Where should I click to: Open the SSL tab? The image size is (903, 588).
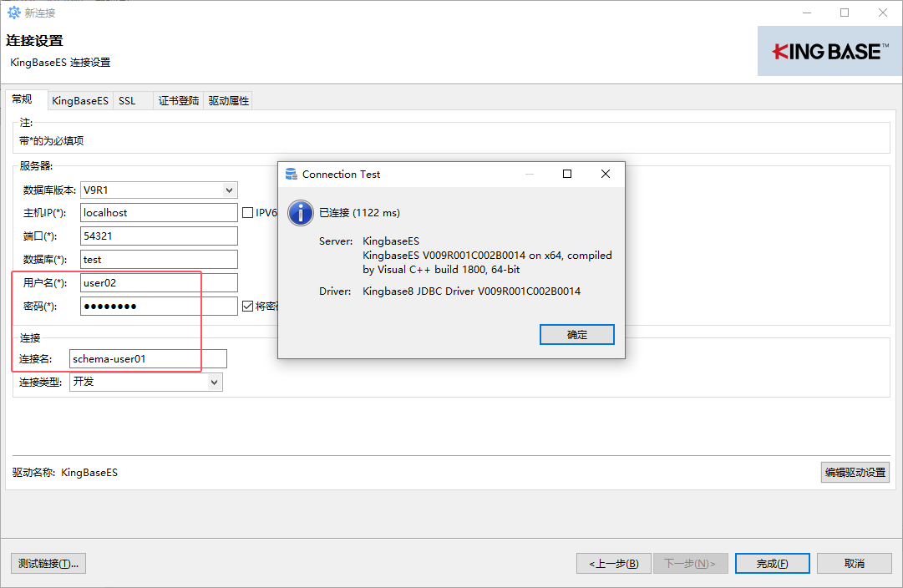click(127, 101)
